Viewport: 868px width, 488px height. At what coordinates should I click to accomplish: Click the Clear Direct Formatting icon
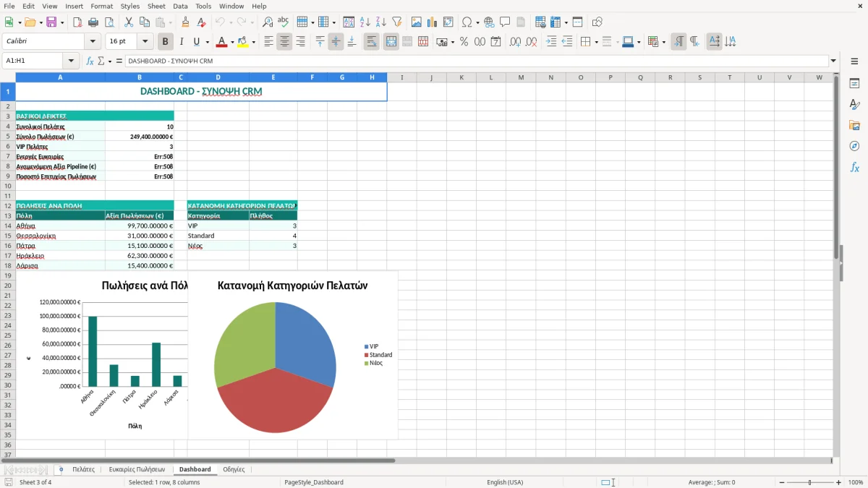pyautogui.click(x=202, y=22)
